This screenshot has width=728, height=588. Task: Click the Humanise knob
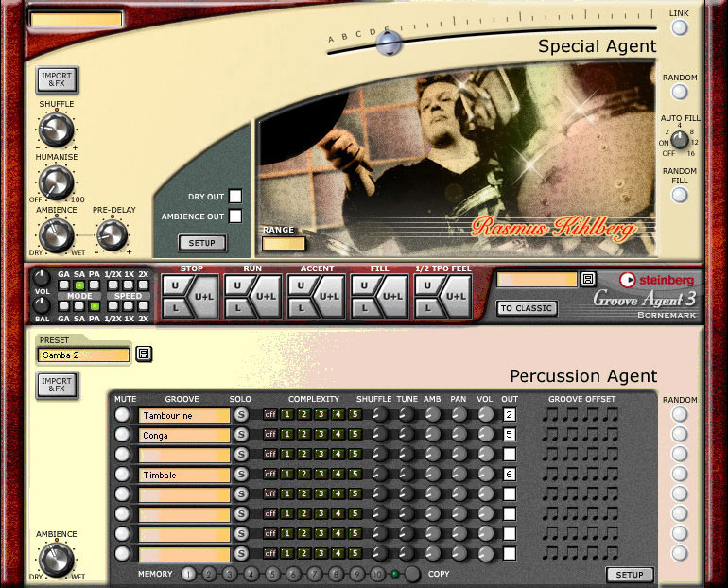56,182
